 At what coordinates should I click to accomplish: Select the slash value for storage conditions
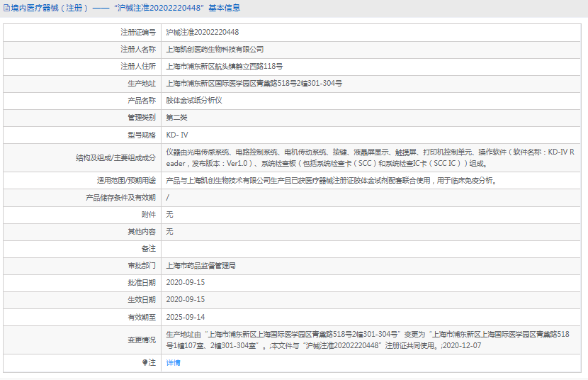tap(168, 198)
